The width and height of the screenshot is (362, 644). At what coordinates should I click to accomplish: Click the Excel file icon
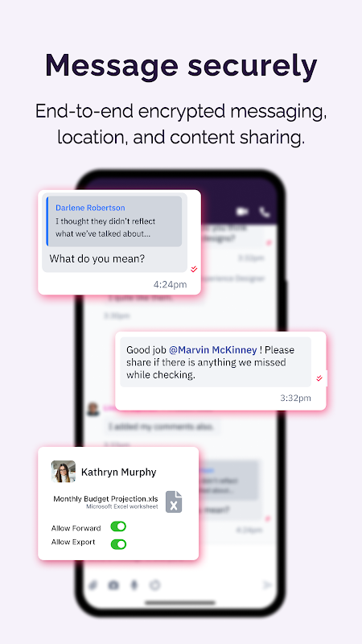pos(174,502)
